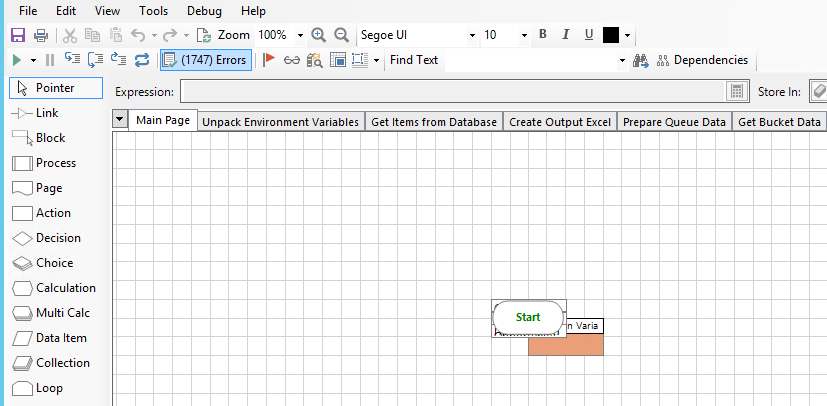Click the Cut scissors icon
Image resolution: width=827 pixels, height=406 pixels.
(70, 35)
